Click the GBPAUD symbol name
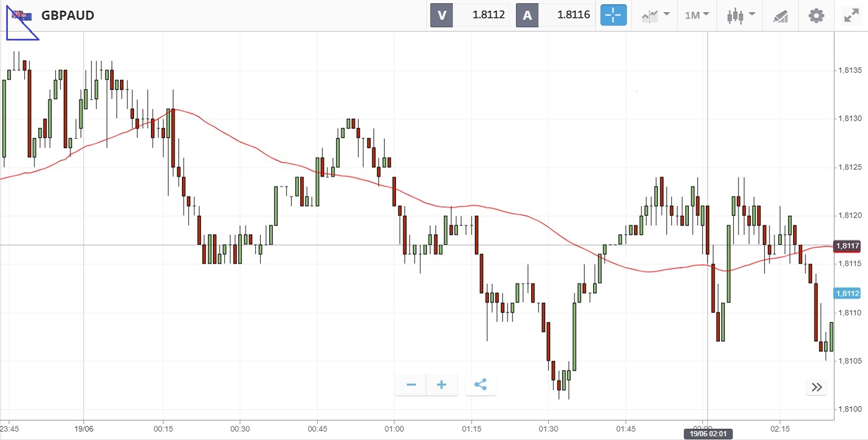Viewport: 868px width, 440px height. click(x=68, y=15)
